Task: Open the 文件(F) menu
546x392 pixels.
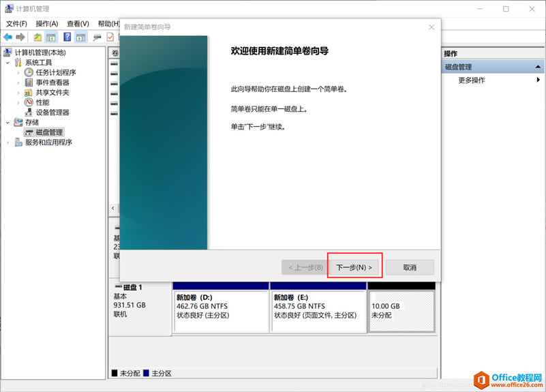Action: (16, 24)
